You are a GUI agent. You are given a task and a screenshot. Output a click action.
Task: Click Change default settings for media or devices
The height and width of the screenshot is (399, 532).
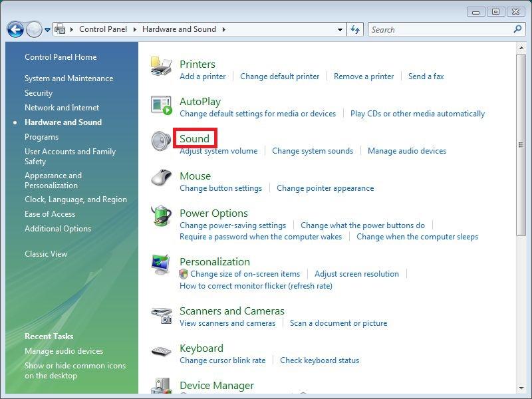258,114
